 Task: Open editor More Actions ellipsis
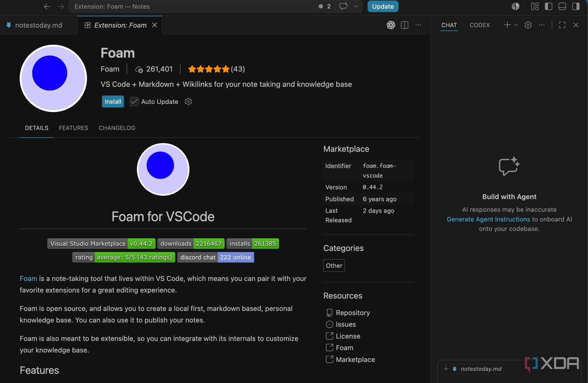[x=418, y=25]
